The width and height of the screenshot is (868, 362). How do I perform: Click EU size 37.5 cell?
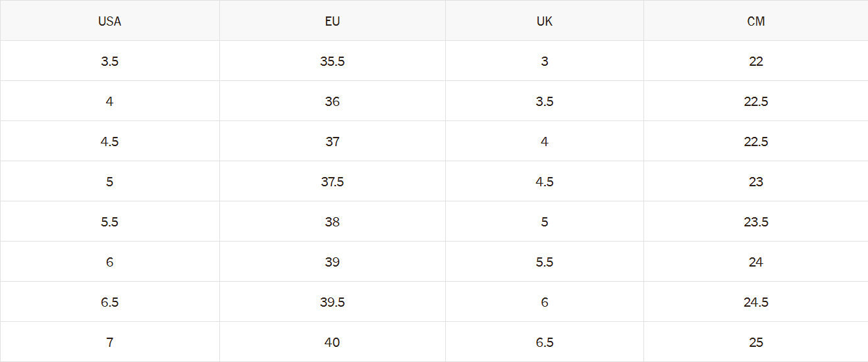tap(333, 182)
